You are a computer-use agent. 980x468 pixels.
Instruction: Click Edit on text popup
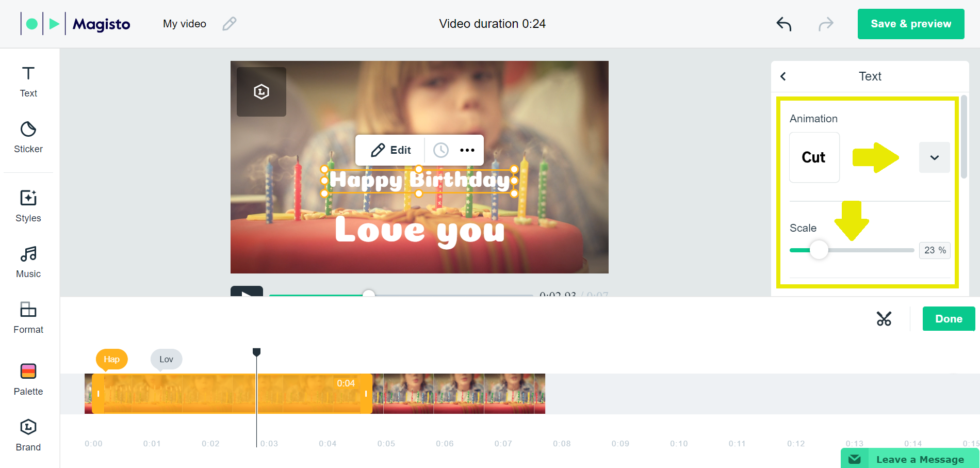pyautogui.click(x=391, y=150)
